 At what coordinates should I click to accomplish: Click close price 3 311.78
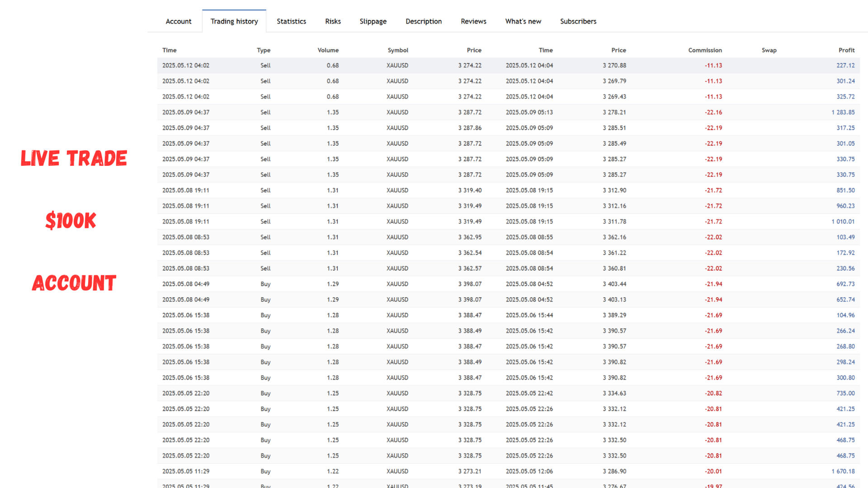(614, 222)
